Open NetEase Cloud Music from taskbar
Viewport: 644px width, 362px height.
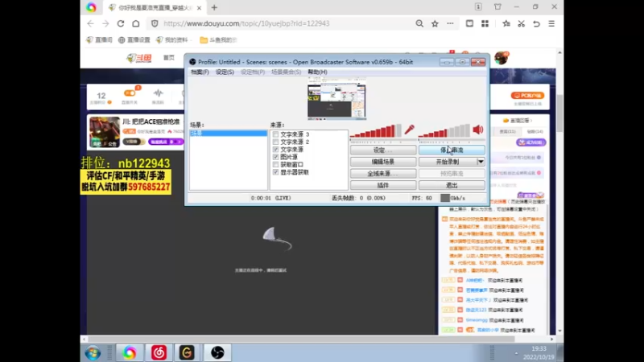(159, 353)
